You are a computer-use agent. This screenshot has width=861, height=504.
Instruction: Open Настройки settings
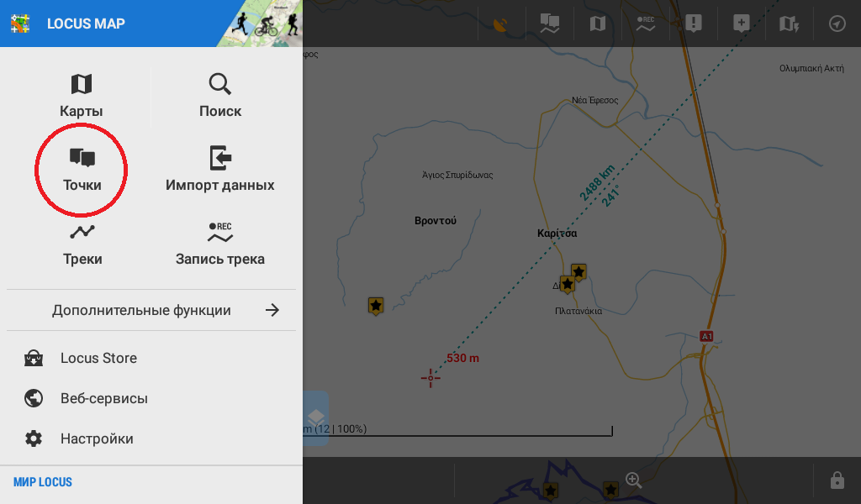pos(97,438)
